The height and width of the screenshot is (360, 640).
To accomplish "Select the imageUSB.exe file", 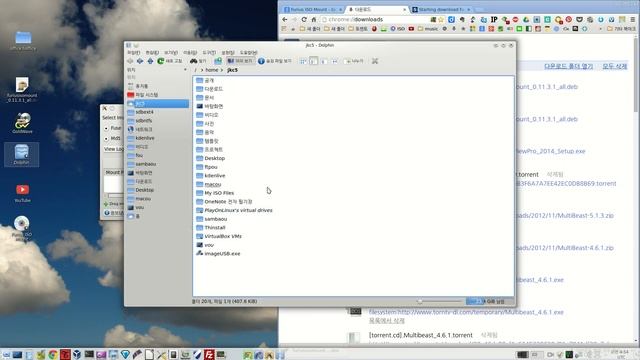I will click(x=218, y=253).
